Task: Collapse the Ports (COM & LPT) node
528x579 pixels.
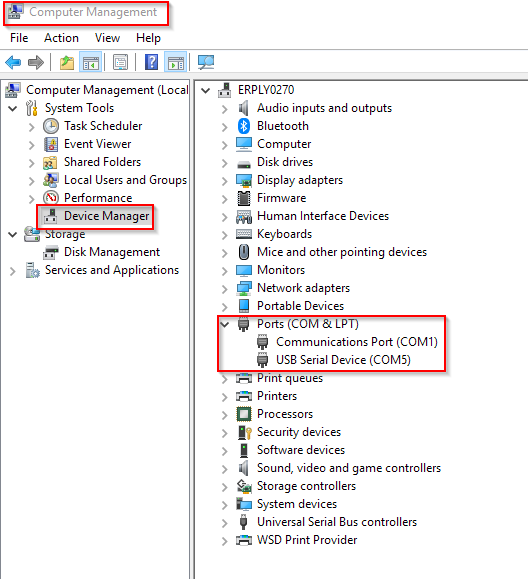Action: coord(225,324)
